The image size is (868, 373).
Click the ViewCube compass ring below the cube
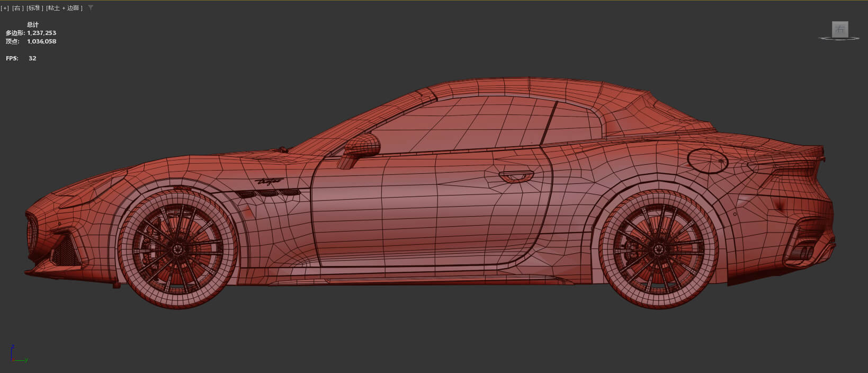(x=839, y=39)
